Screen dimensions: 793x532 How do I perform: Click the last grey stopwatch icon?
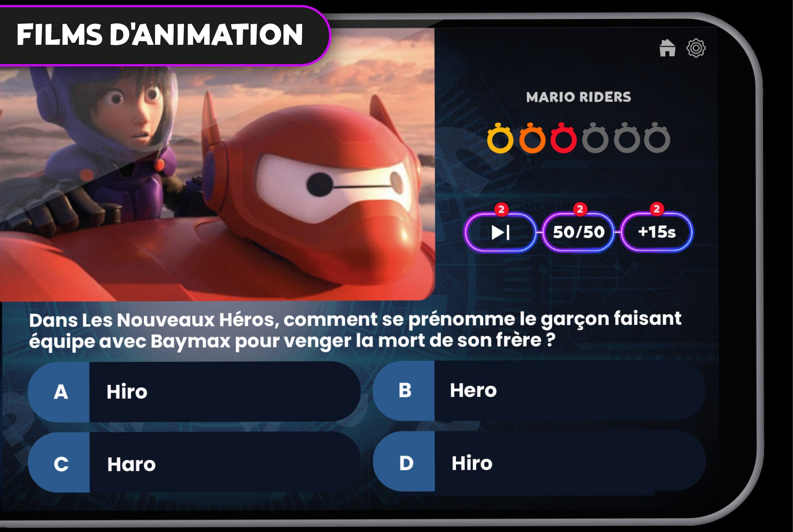[657, 138]
